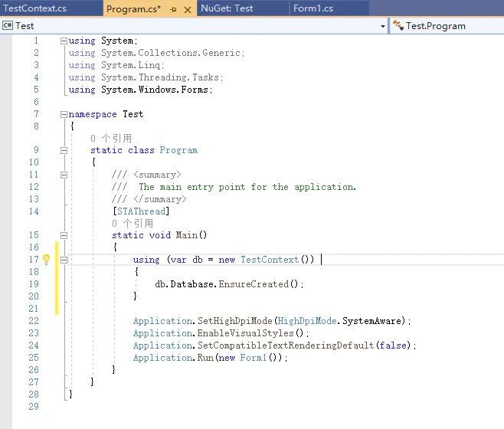504x429 pixels.
Task: Close the Program.cs tab
Action: (188, 10)
